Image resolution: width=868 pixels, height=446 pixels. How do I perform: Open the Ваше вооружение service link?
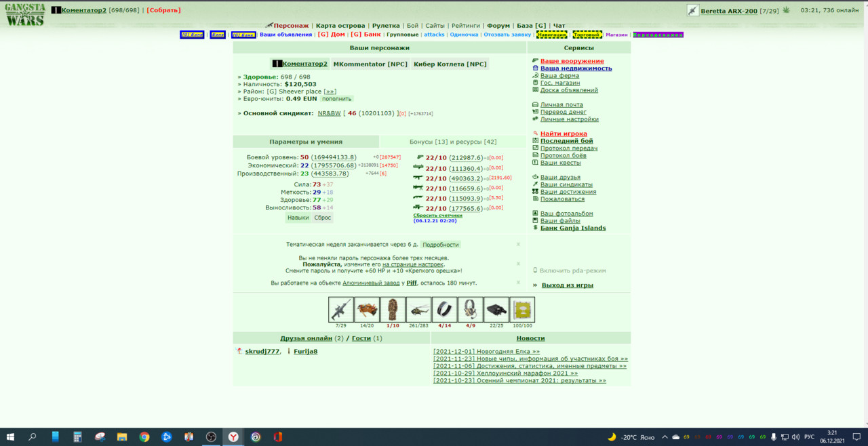coord(572,61)
